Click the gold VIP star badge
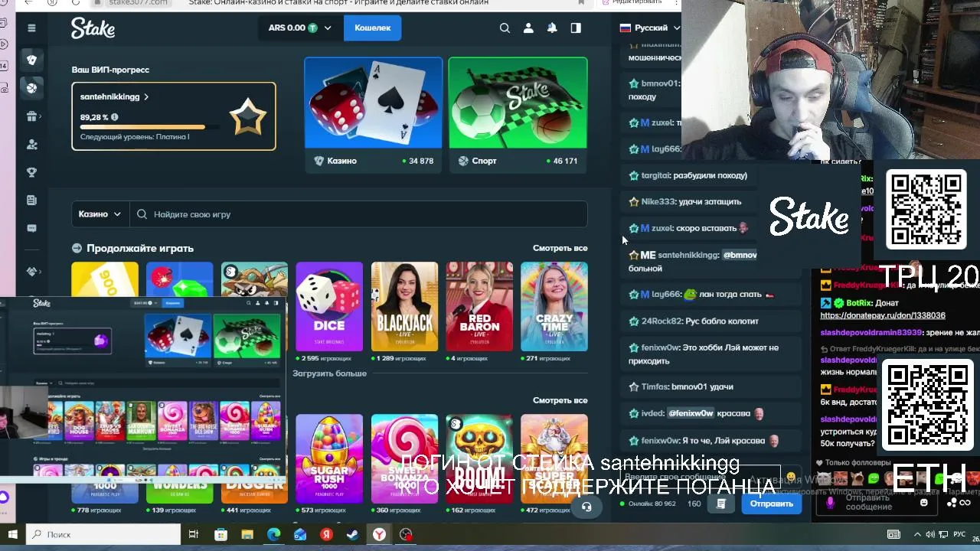This screenshot has width=980, height=551. 248,118
